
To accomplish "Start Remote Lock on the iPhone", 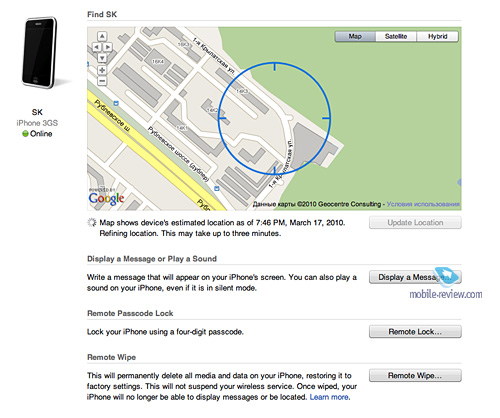I will (x=415, y=332).
